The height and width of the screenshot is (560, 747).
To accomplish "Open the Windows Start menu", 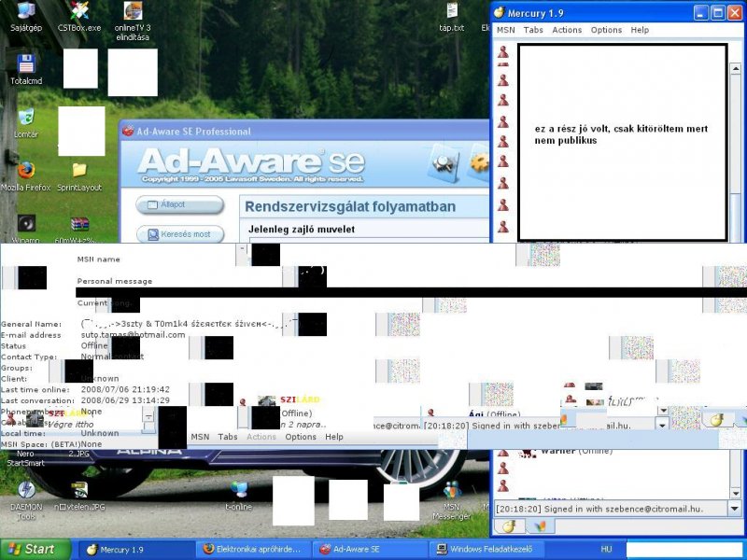I will point(35,549).
